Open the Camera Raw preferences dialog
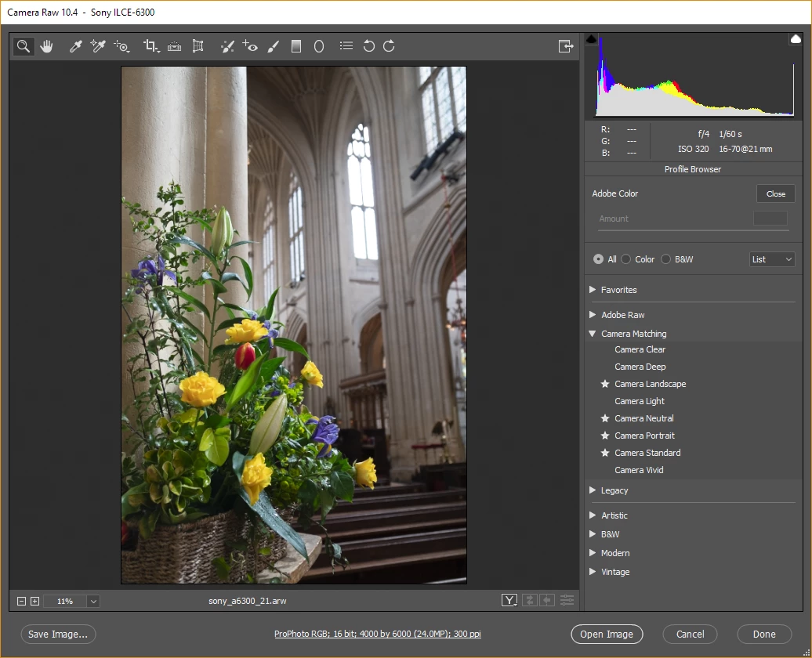This screenshot has height=658, width=812. click(346, 46)
